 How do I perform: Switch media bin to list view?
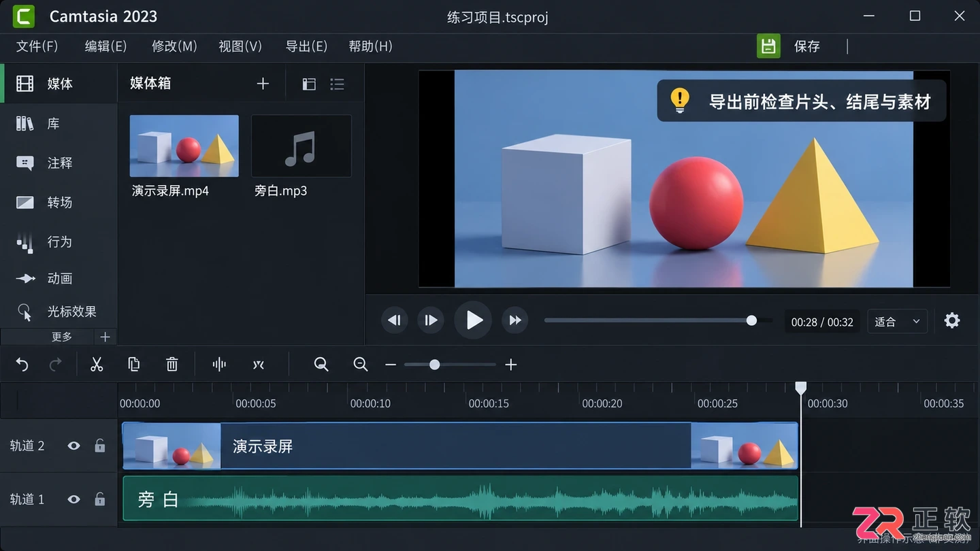coord(337,84)
